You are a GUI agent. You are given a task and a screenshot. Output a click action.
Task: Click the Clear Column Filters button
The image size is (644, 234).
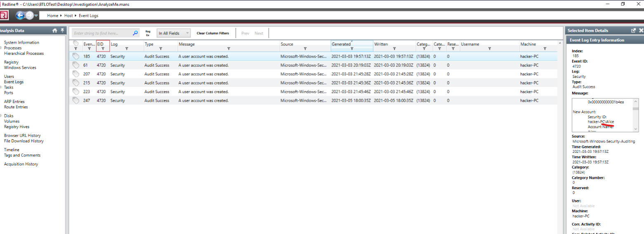pyautogui.click(x=213, y=33)
